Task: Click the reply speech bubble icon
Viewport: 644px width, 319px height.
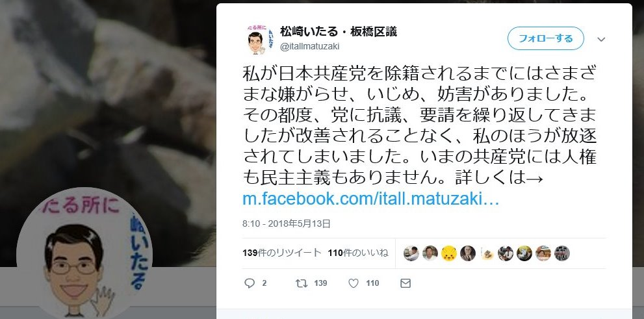Action: [250, 283]
